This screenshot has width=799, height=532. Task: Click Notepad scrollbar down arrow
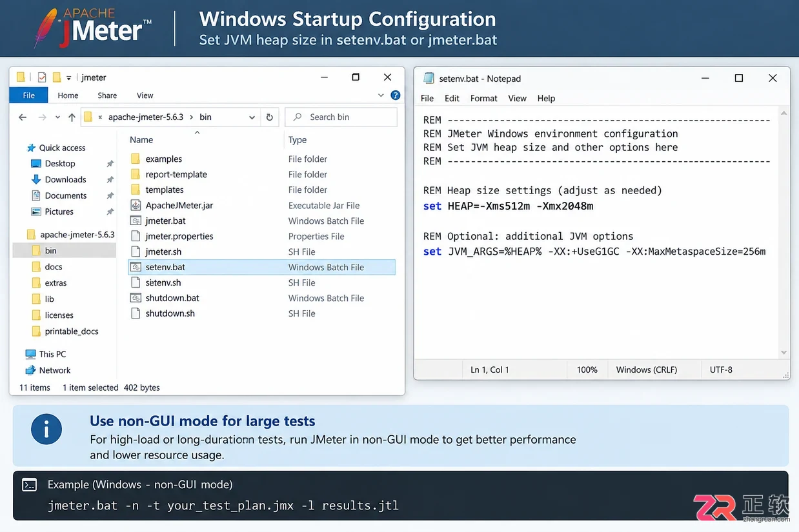pyautogui.click(x=784, y=353)
